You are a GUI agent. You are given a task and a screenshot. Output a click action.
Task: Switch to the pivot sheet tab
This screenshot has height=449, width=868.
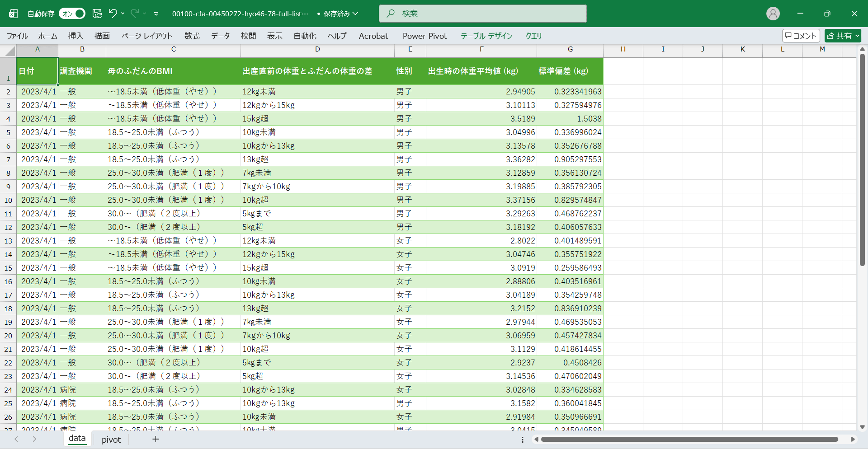tap(111, 440)
